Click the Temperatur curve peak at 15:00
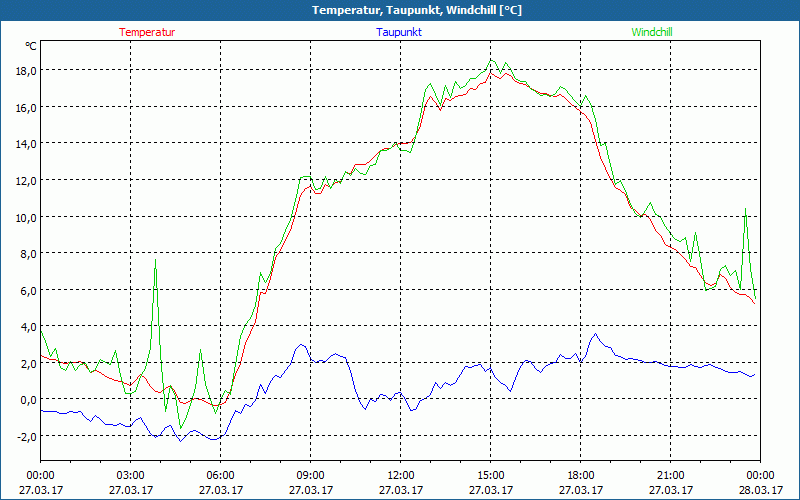 491,72
